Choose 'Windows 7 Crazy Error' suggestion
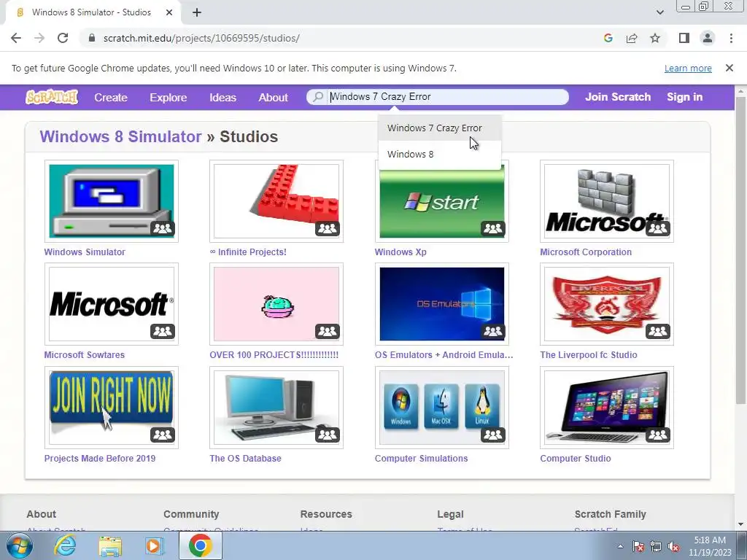747x560 pixels. pos(440,128)
